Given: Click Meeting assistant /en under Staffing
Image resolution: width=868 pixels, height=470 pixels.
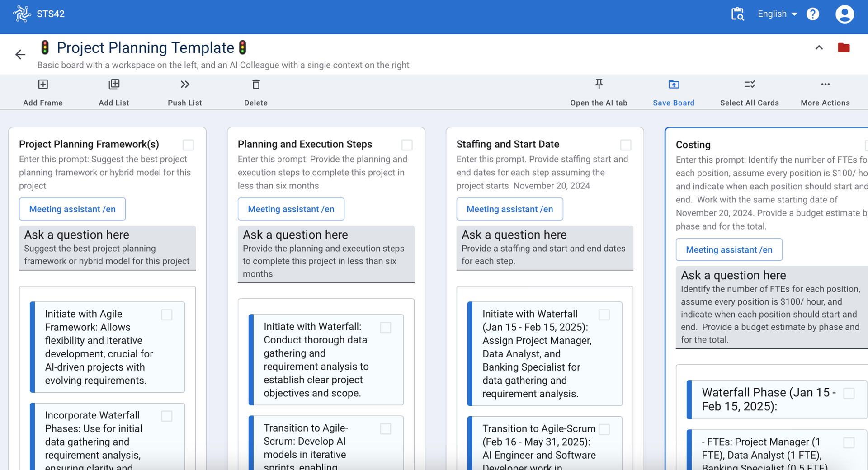Looking at the screenshot, I should 509,209.
